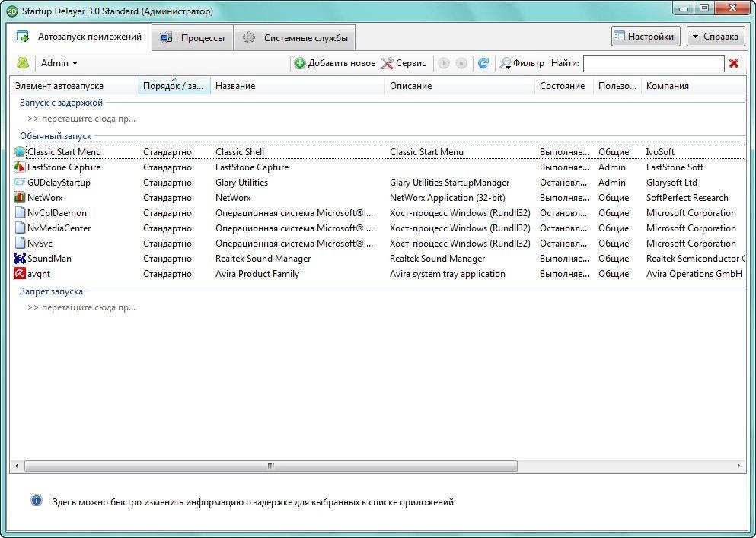Viewport: 756px width, 538px height.
Task: Sort by the Порядок / задержка column
Action: (x=174, y=86)
